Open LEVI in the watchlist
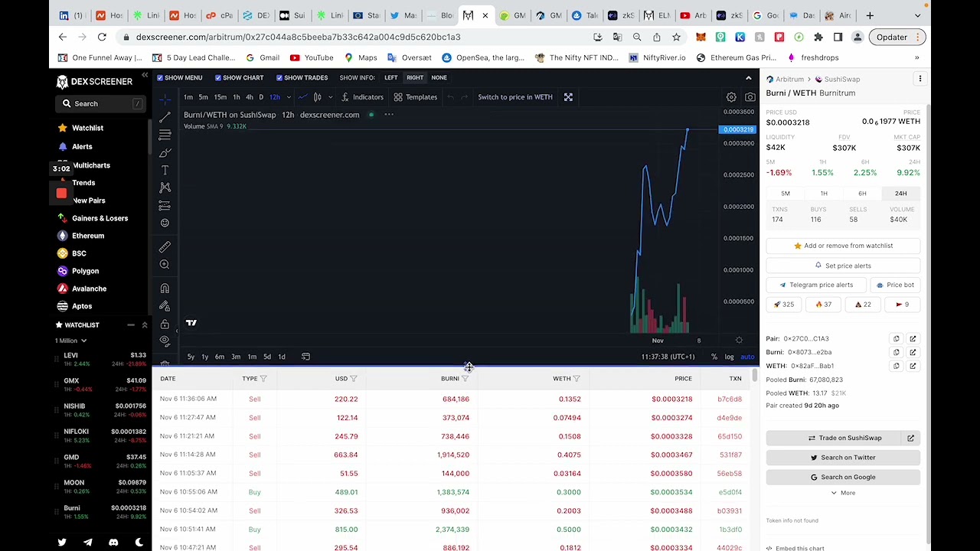The image size is (980, 551). pyautogui.click(x=100, y=359)
